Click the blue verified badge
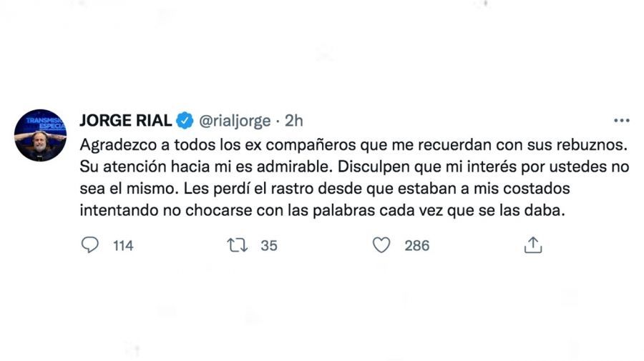Image resolution: width=644 pixels, height=361 pixels. pos(184,119)
